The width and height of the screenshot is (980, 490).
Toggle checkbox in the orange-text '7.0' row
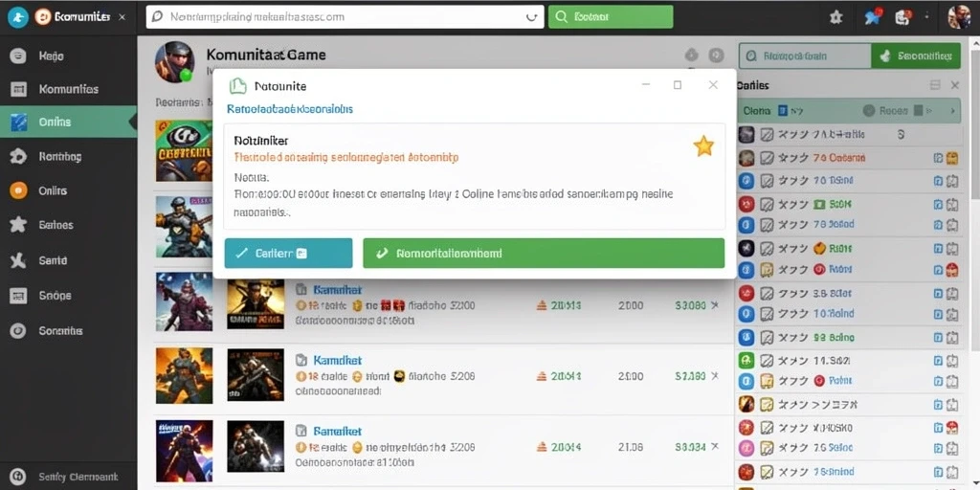[x=767, y=158]
